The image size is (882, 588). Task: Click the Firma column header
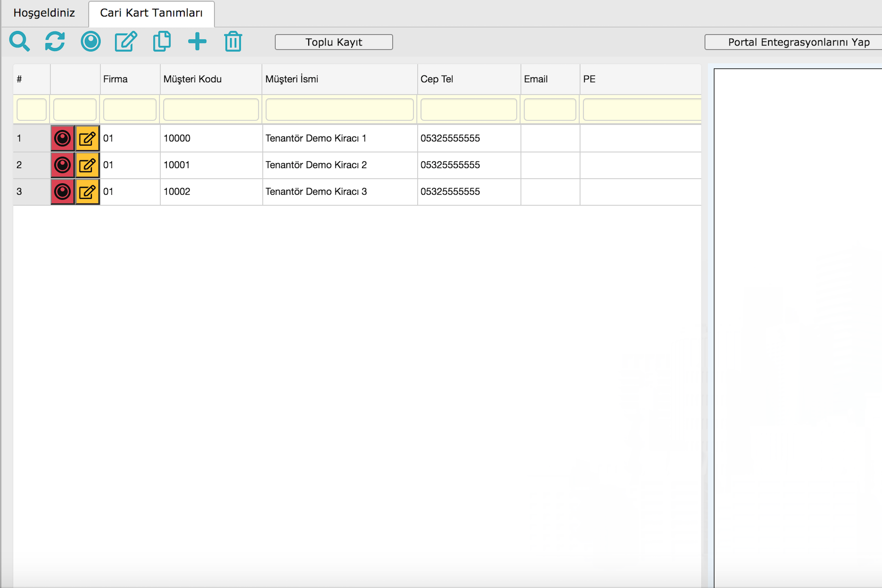click(x=115, y=79)
